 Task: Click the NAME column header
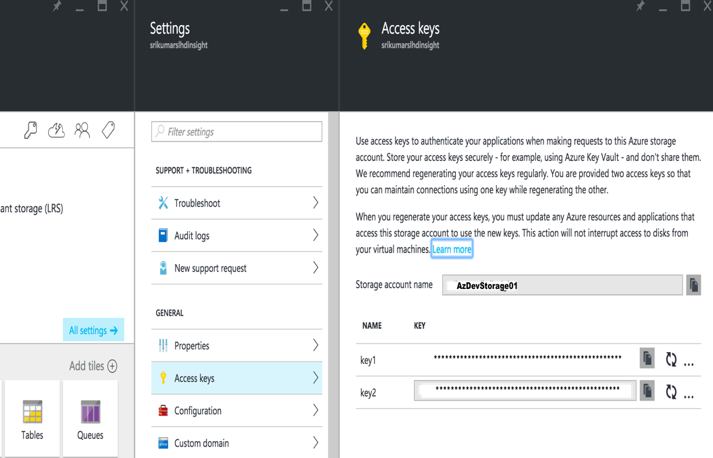click(372, 326)
